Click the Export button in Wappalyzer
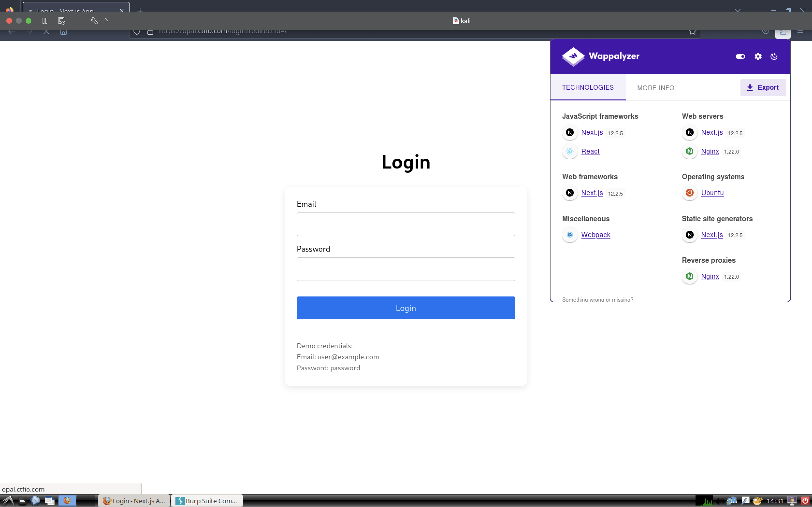 point(763,87)
